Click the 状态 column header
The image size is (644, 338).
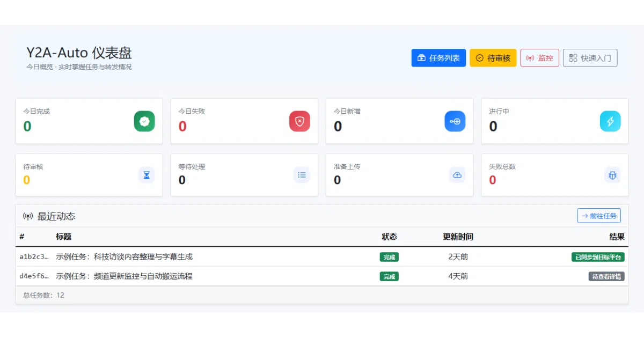(389, 237)
